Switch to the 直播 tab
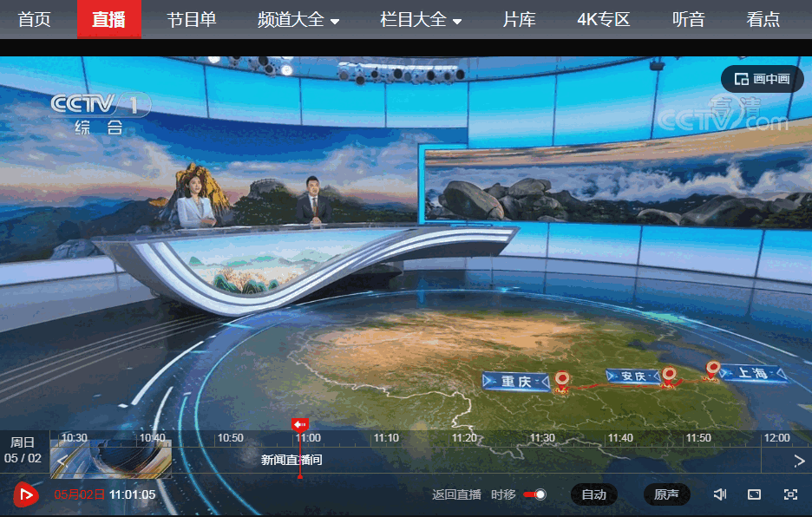 [110, 19]
